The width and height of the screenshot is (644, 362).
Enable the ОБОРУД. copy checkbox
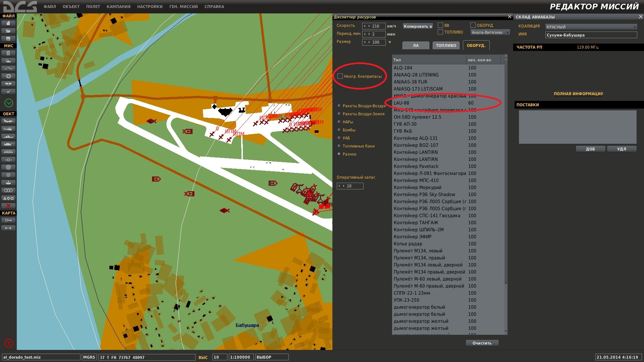pyautogui.click(x=473, y=25)
